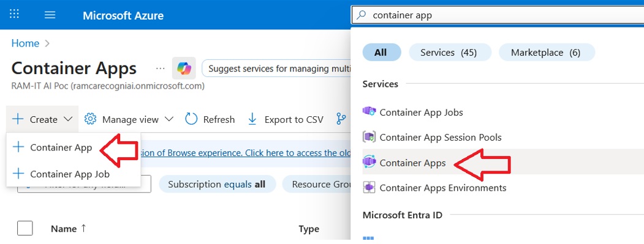
Task: Click the Subscription equals all filter pill
Action: coord(217,185)
